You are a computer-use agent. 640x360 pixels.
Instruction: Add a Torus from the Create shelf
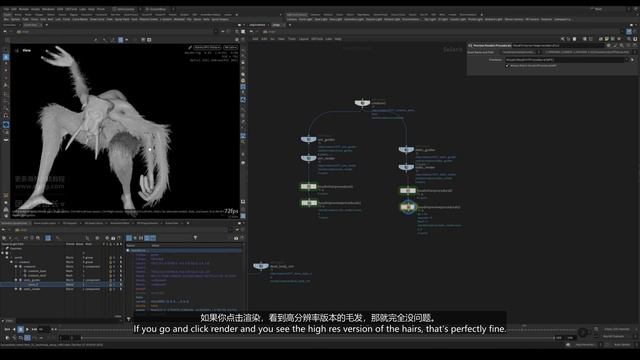point(36,19)
